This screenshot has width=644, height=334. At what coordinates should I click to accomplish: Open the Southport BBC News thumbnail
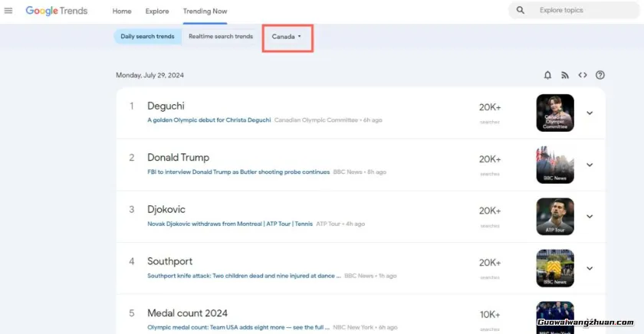click(x=555, y=268)
